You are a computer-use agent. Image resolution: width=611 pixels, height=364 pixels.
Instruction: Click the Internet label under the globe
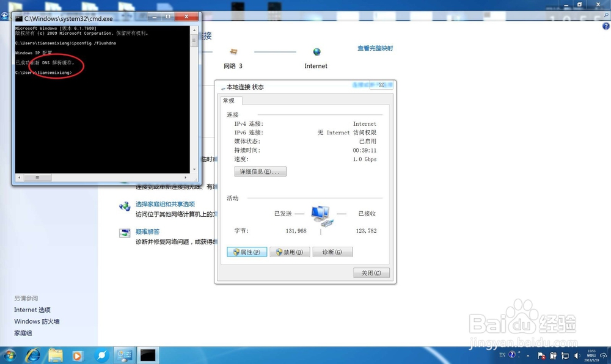pyautogui.click(x=316, y=66)
